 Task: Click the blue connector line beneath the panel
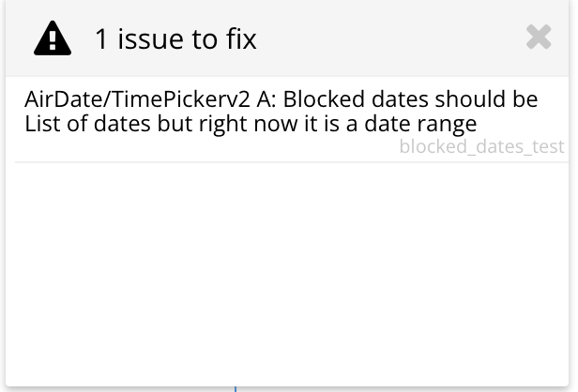pyautogui.click(x=236, y=389)
